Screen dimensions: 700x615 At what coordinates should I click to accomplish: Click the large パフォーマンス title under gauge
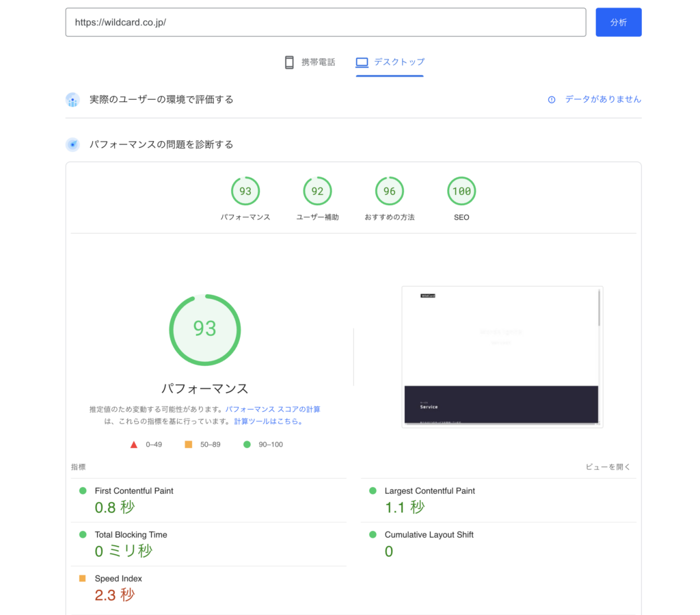(x=204, y=389)
